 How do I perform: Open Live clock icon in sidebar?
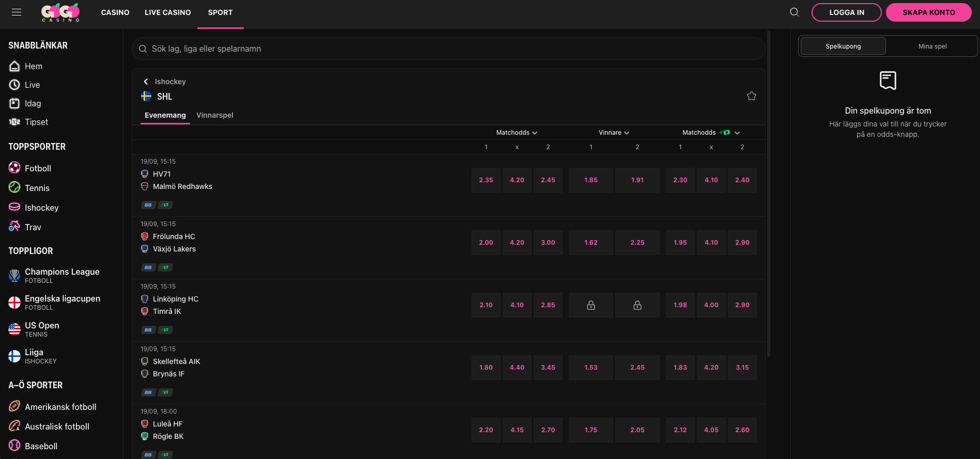14,85
